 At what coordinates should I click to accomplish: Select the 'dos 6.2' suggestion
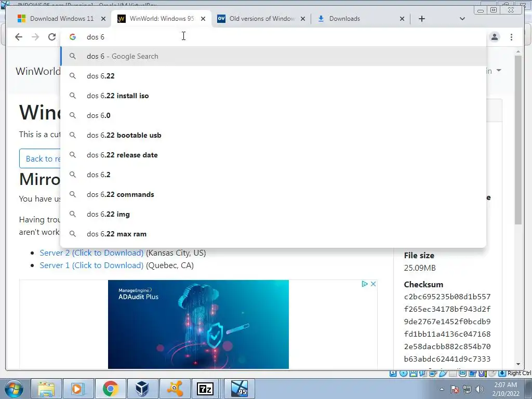coord(273,175)
